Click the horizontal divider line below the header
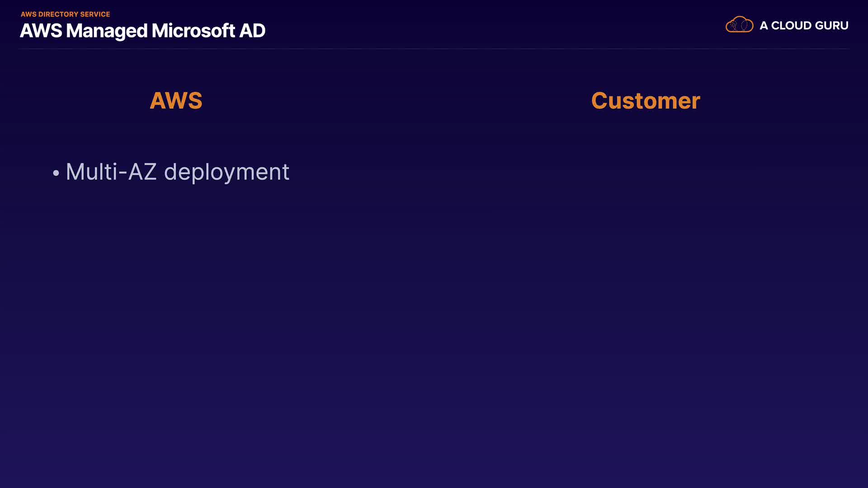The width and height of the screenshot is (868, 488). [x=434, y=48]
